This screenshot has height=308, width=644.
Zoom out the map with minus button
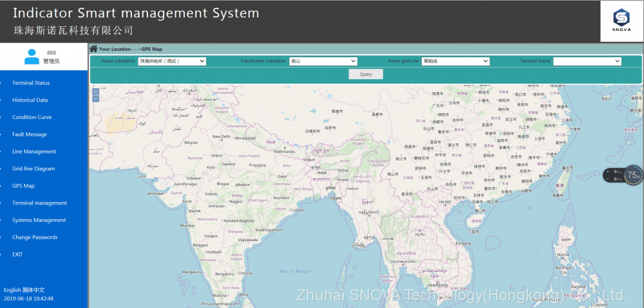tap(96, 99)
